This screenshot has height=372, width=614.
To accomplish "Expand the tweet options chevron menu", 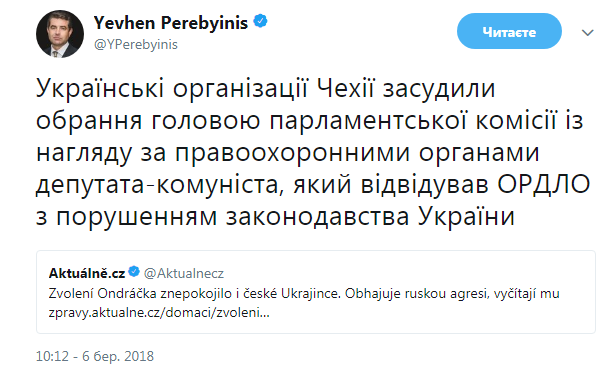I will tap(588, 33).
